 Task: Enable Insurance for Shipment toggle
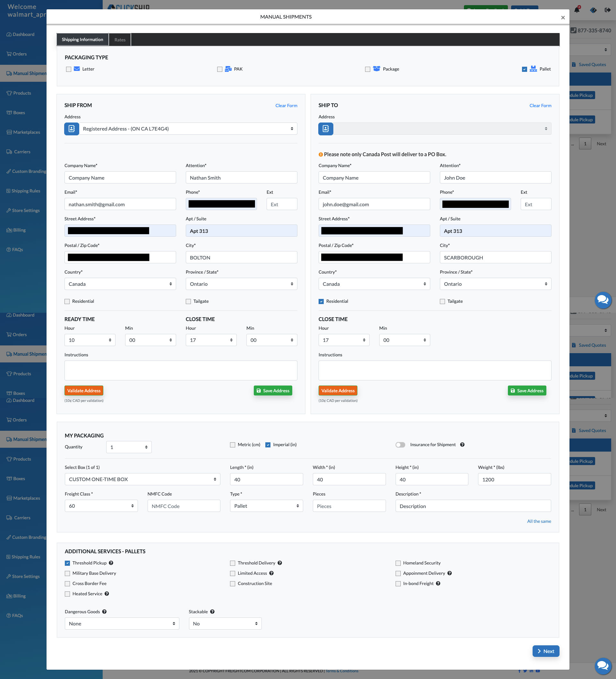coord(400,445)
